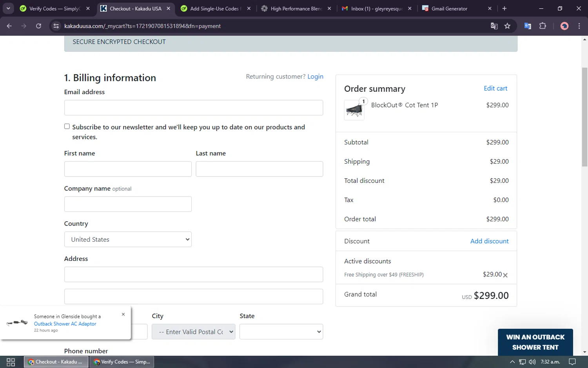Open site information icon in address bar

click(56, 26)
